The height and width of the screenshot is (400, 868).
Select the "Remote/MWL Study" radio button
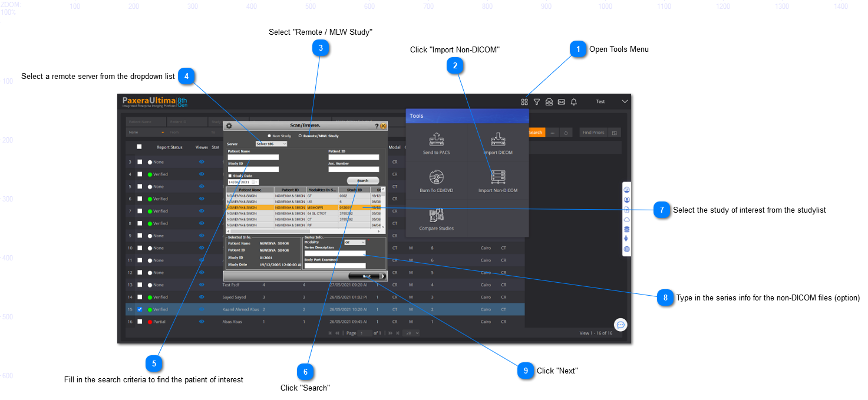click(300, 136)
